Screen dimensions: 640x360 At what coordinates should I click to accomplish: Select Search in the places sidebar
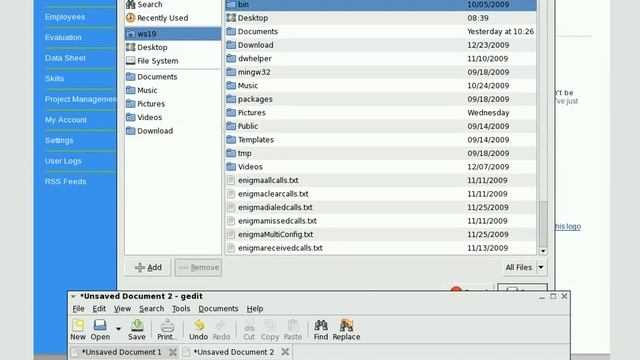point(173,4)
